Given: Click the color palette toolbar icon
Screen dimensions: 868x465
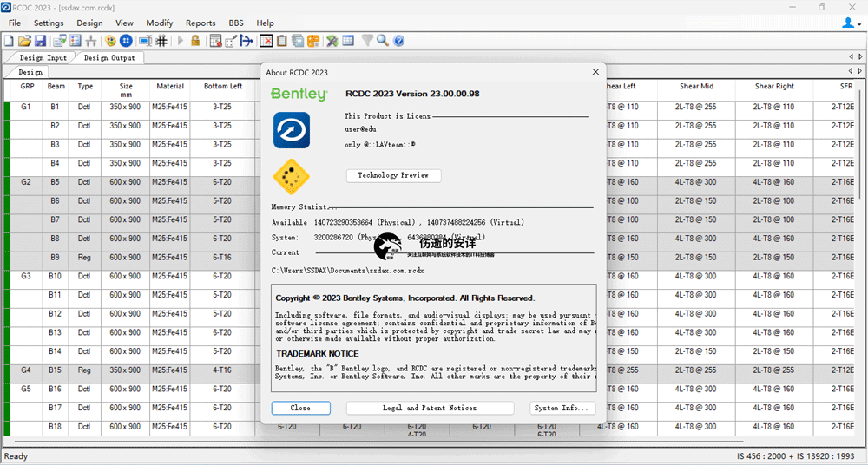Looking at the screenshot, I should (x=110, y=41).
